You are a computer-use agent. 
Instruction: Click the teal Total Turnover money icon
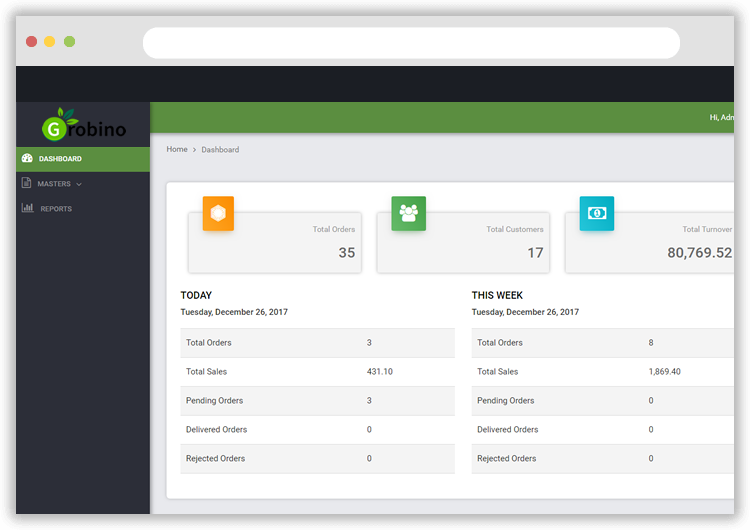[596, 213]
